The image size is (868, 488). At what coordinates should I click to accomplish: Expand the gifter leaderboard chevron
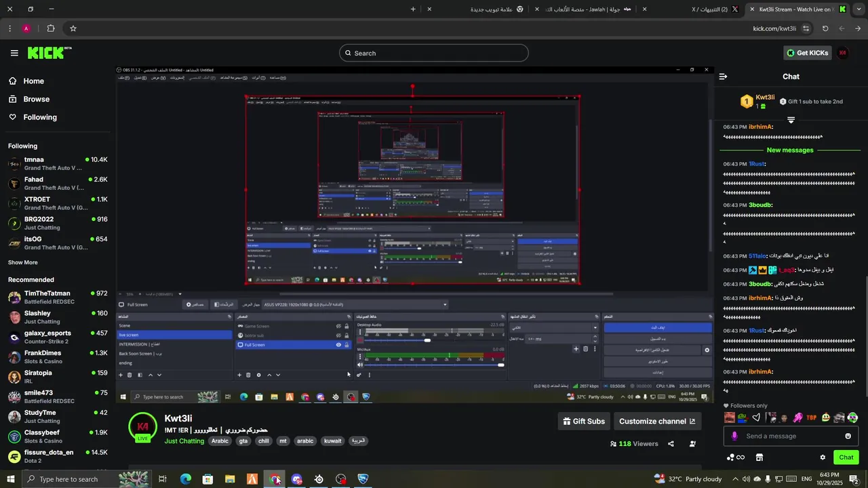[x=791, y=119]
